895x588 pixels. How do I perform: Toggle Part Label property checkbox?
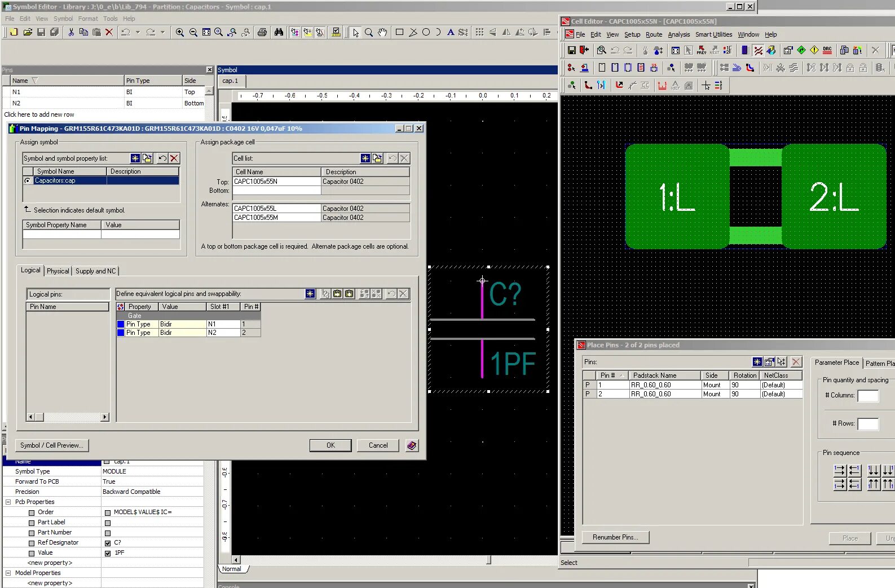pos(32,523)
